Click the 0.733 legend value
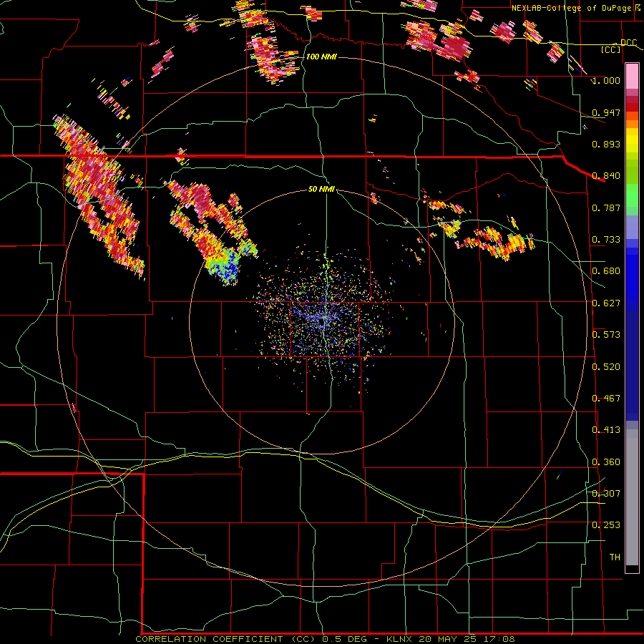 click(606, 239)
